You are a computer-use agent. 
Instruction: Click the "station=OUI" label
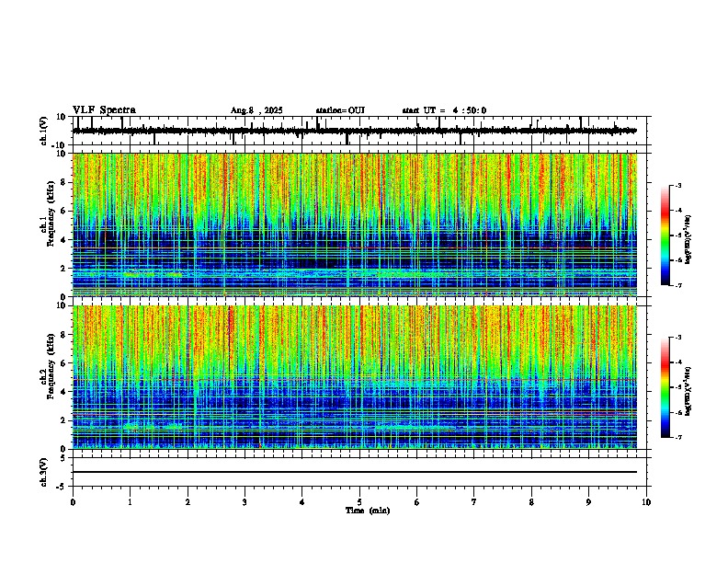click(x=340, y=110)
